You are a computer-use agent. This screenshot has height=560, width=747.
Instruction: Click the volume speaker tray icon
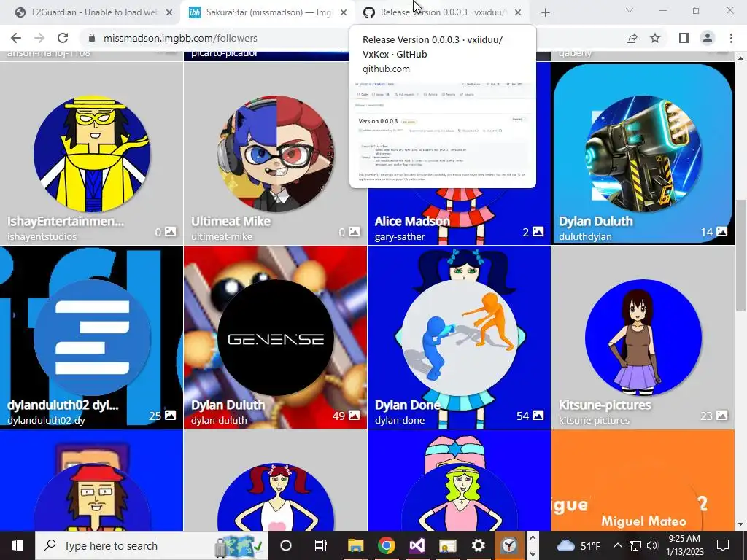pyautogui.click(x=653, y=545)
